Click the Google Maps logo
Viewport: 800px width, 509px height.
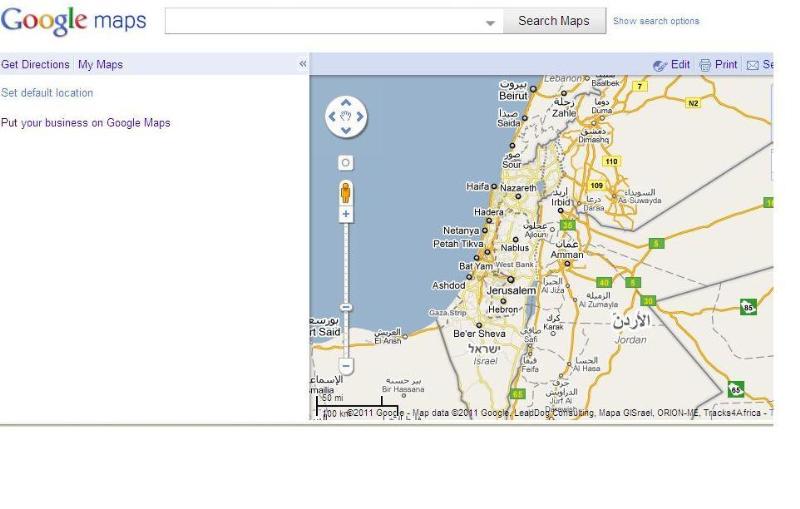(73, 20)
